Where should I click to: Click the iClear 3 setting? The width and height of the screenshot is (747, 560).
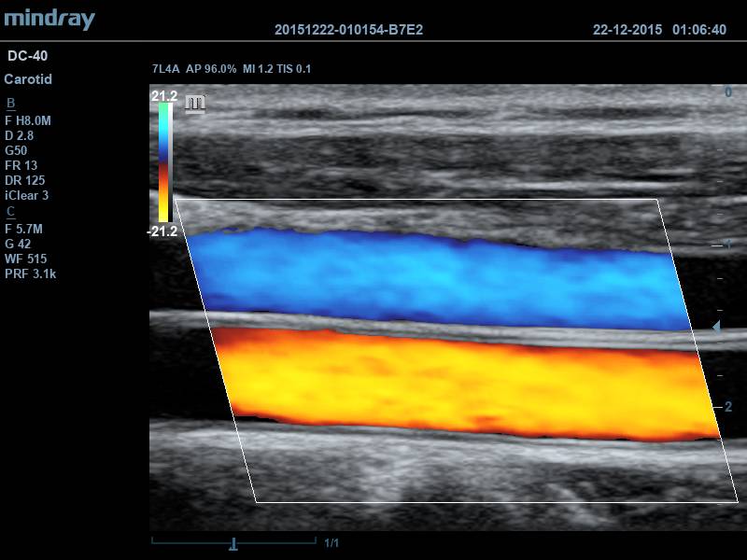click(25, 195)
